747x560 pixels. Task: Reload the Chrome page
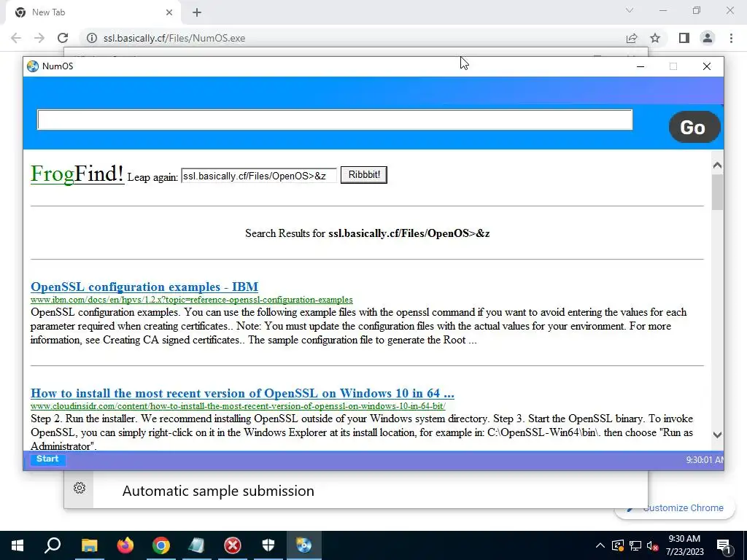coord(63,38)
